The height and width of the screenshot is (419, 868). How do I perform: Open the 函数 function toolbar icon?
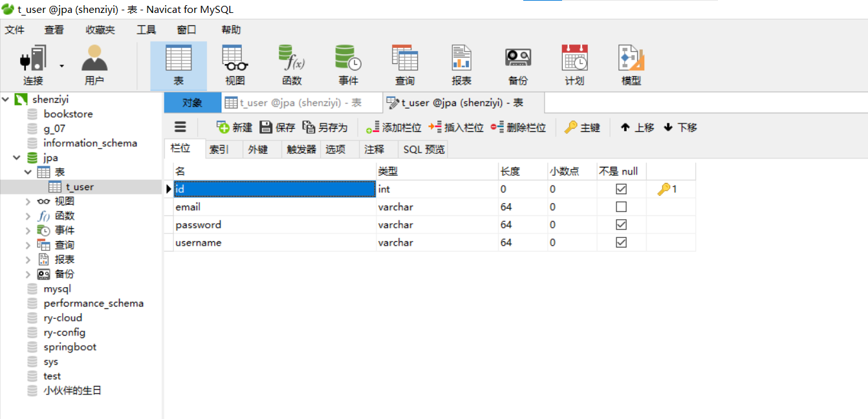click(292, 66)
